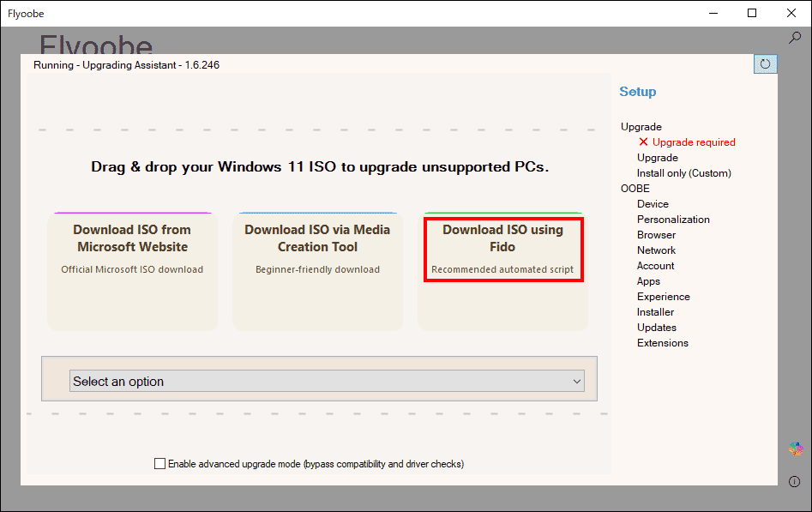Open Install only (Custom) item
Viewport: 812px width, 512px height.
683,173
